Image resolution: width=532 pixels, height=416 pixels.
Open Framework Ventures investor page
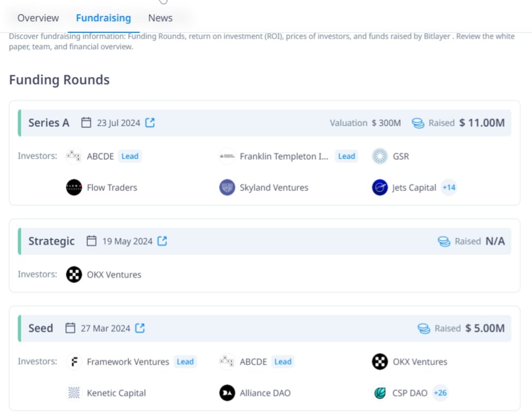tap(128, 362)
